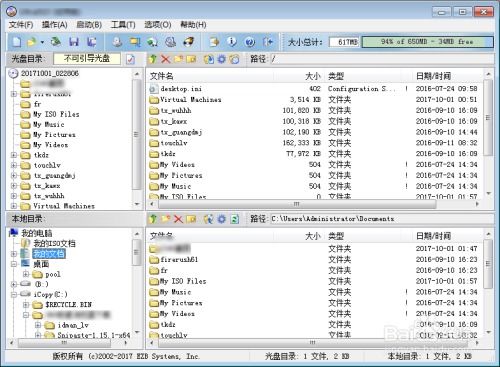The image size is (500, 367).
Task: Click the blue question mark Help icon
Action: click(x=250, y=42)
